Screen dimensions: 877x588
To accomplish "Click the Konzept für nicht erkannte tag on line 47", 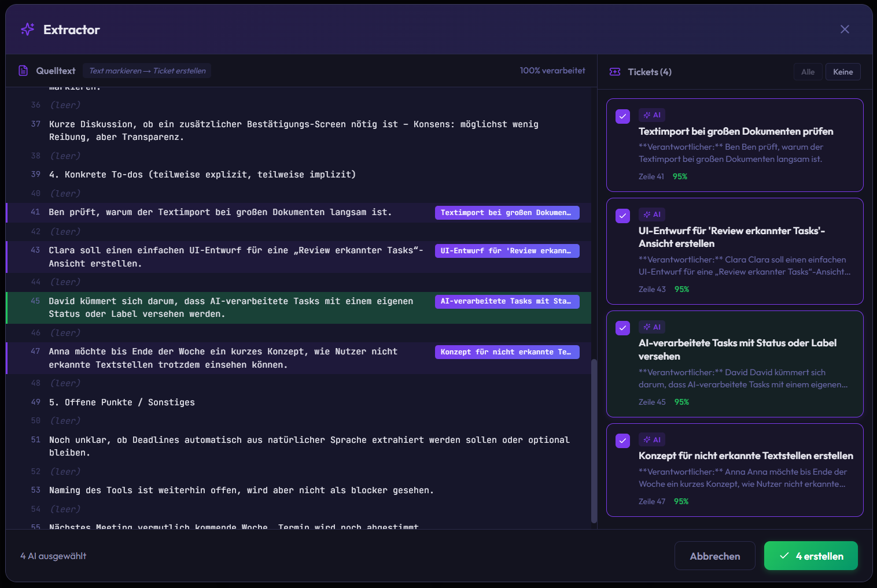I will click(x=507, y=352).
